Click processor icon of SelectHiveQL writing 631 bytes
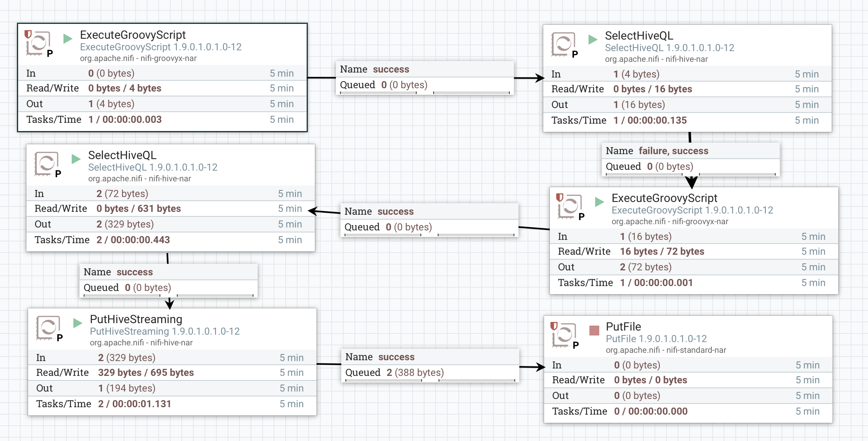This screenshot has height=441, width=868. pyautogui.click(x=47, y=164)
